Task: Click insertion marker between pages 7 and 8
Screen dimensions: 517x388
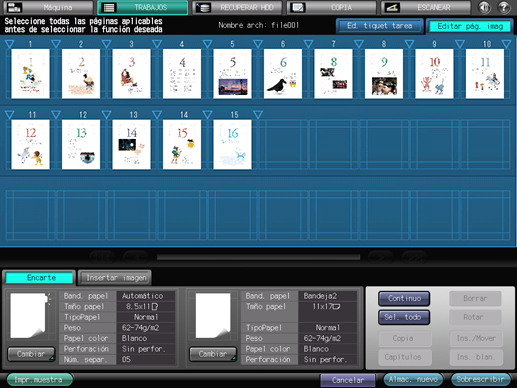Action: 359,44
